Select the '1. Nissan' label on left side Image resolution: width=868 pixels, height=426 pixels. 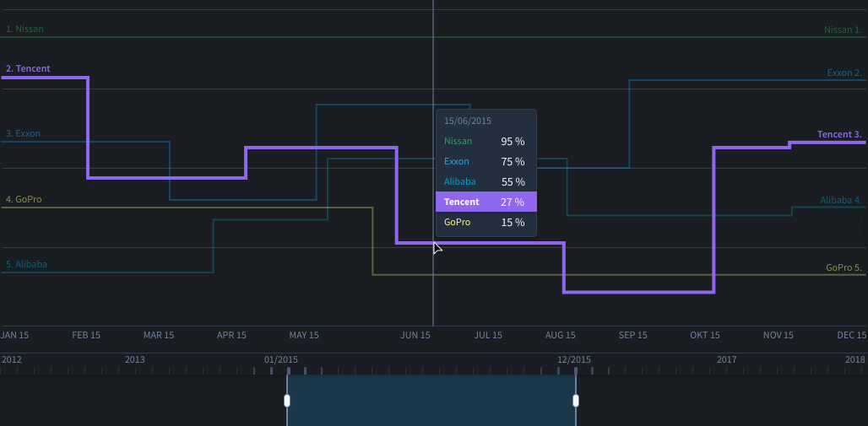24,30
